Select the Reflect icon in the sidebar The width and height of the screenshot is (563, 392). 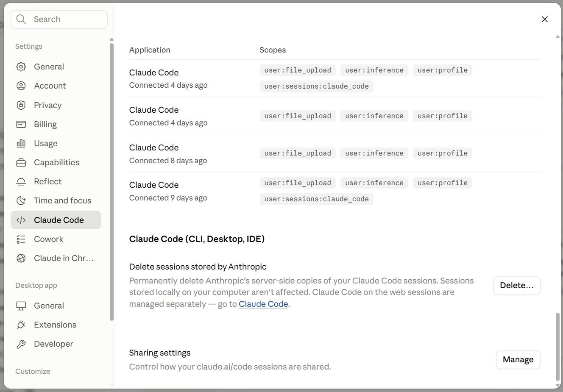pos(21,181)
